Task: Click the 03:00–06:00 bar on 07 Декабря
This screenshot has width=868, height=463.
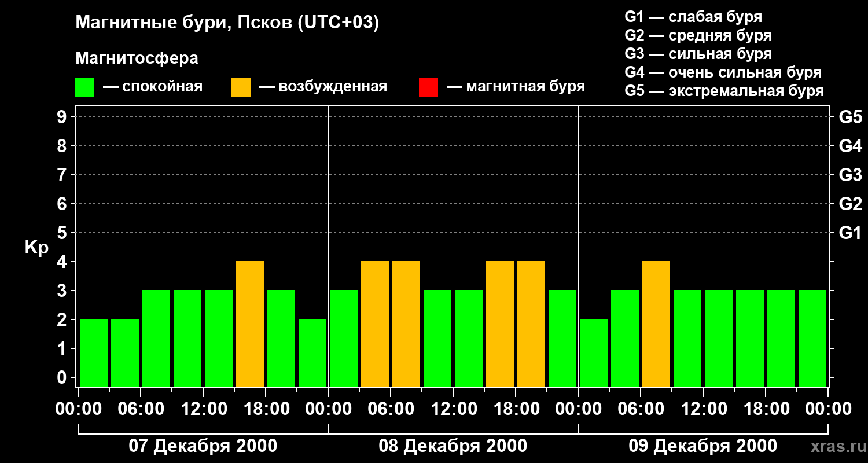Action: coord(125,352)
